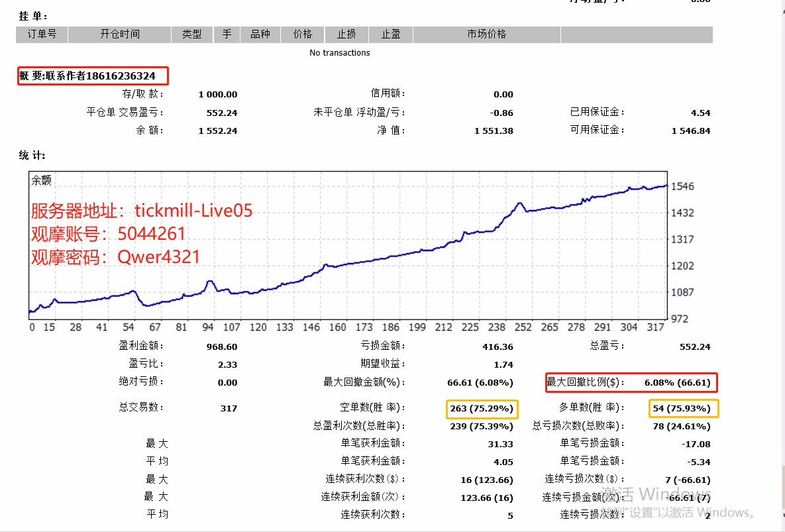Screen dimensions: 785x532
Task: Select the 品种 column header
Action: click(x=260, y=34)
